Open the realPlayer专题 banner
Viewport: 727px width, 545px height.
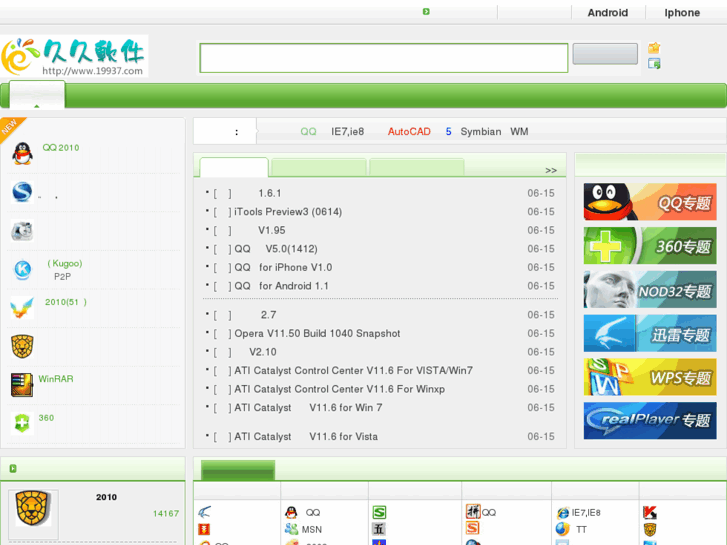650,421
